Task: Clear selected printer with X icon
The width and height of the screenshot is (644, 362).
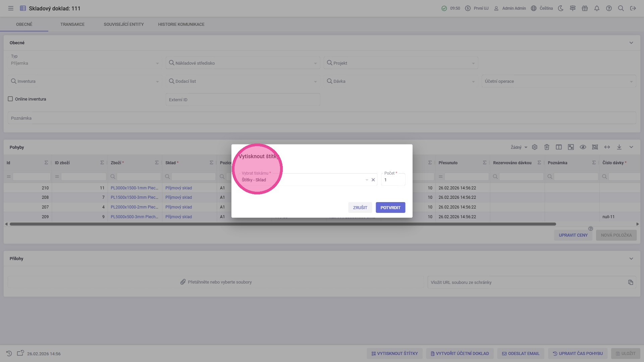Action: point(373,180)
